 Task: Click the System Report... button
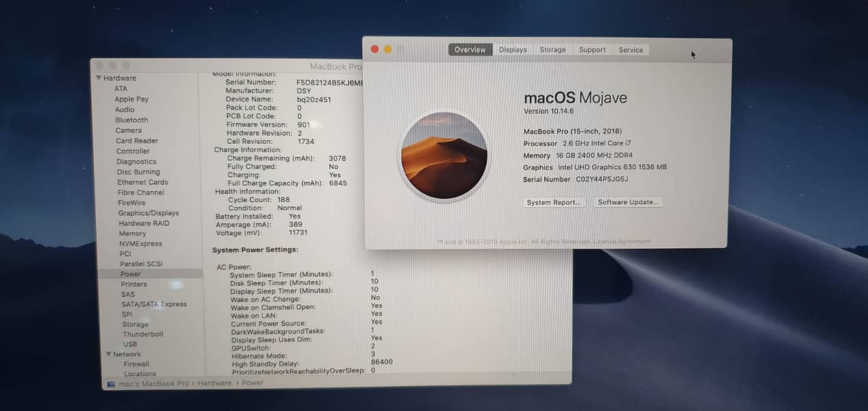pyautogui.click(x=553, y=203)
